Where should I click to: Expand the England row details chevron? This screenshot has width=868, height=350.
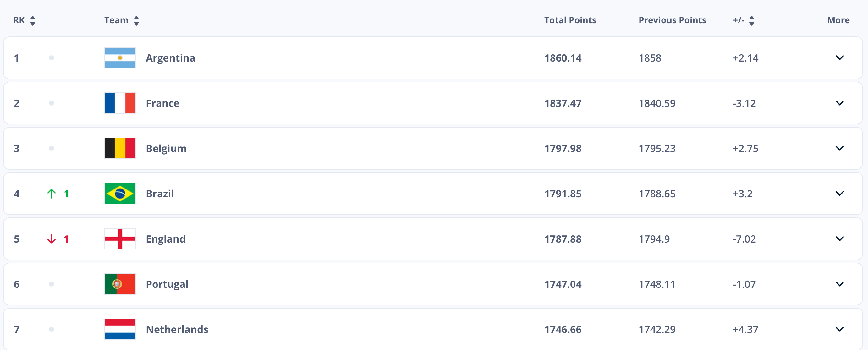tap(839, 239)
